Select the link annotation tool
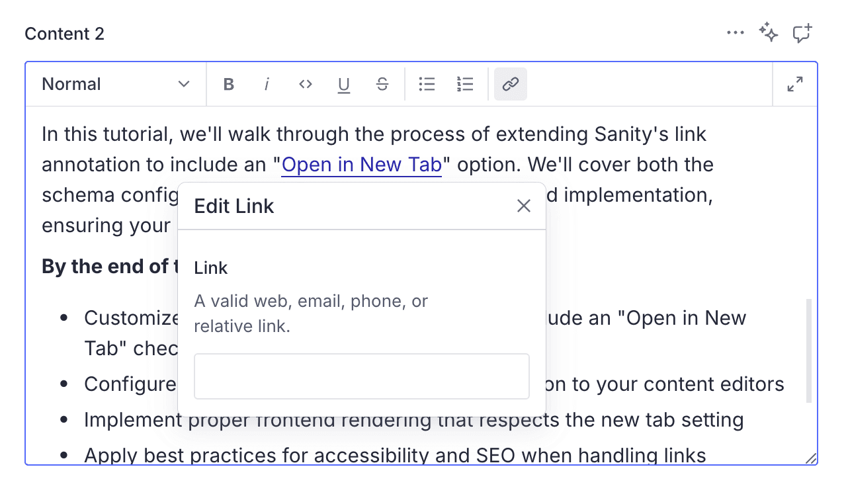 [510, 84]
